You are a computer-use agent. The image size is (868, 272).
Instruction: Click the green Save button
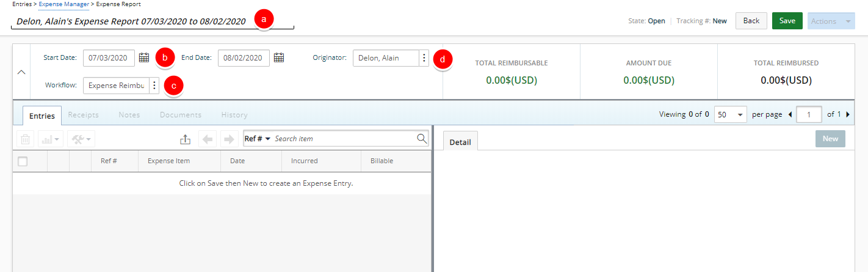[x=787, y=21]
